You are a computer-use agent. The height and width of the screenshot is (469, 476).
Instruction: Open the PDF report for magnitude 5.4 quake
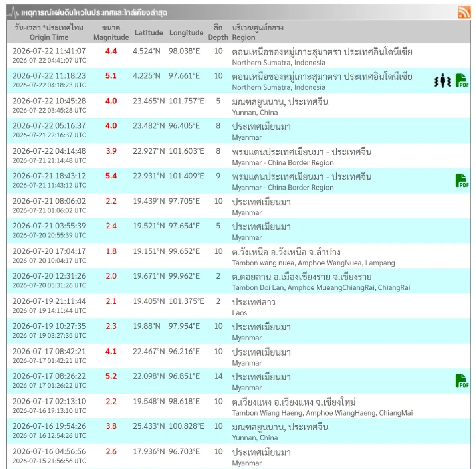tap(462, 181)
